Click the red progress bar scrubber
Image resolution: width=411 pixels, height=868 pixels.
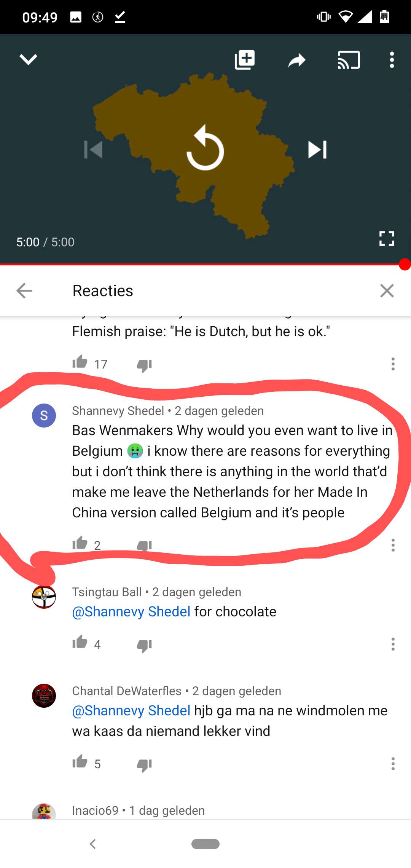(x=405, y=264)
